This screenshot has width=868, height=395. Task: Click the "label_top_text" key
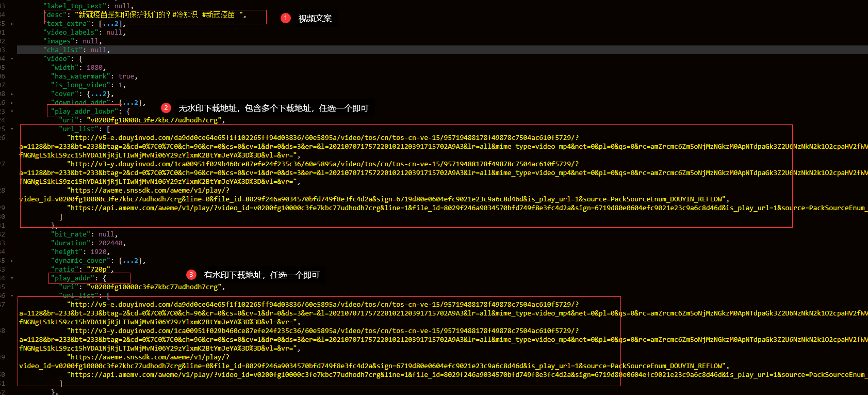click(x=75, y=6)
